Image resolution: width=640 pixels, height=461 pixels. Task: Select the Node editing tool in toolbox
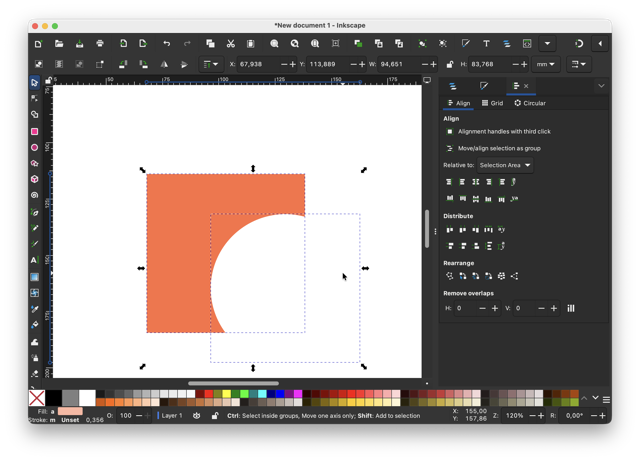coord(35,98)
